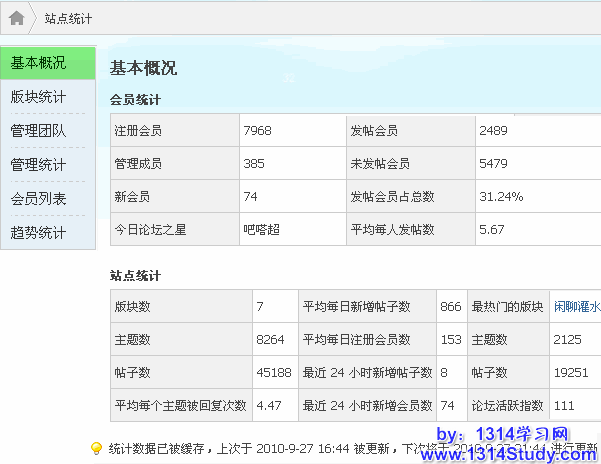The height and width of the screenshot is (464, 601).
Task: View 趋势统计 from the side menu
Action: click(x=39, y=233)
